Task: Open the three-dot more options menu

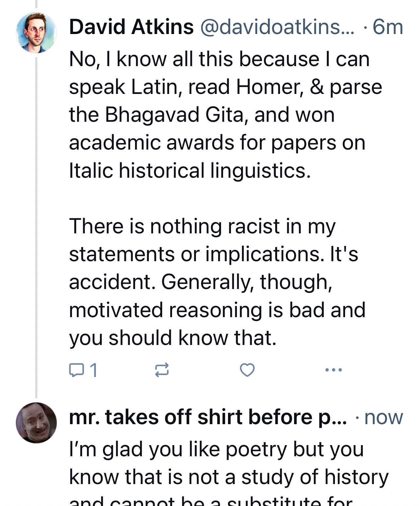Action: (x=334, y=370)
